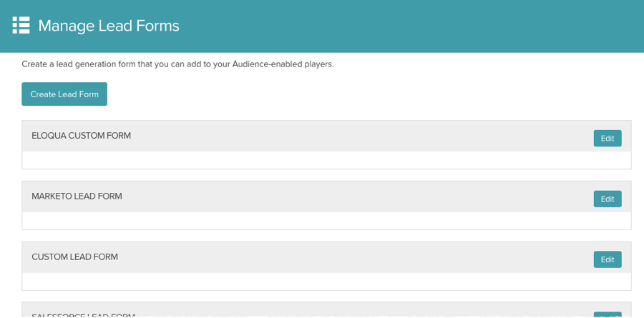Select the MARKETO LEAD FORM title
The height and width of the screenshot is (318, 644).
(x=77, y=196)
